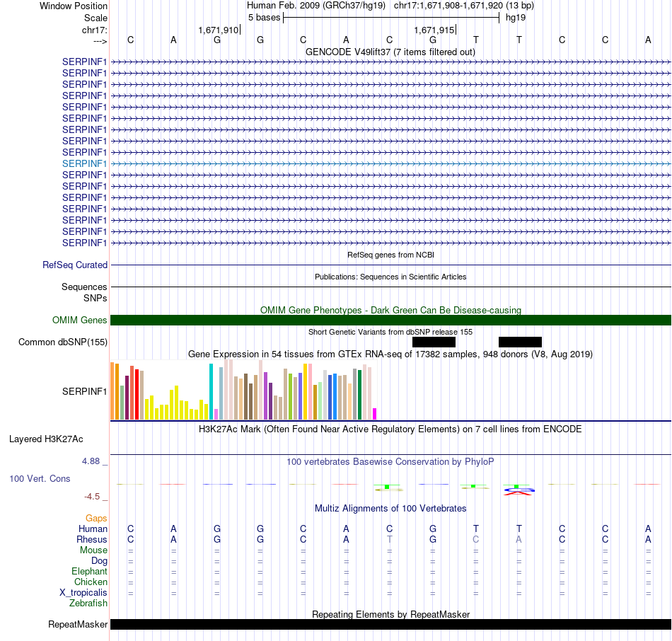Click the Chicken species row label

pos(91,582)
